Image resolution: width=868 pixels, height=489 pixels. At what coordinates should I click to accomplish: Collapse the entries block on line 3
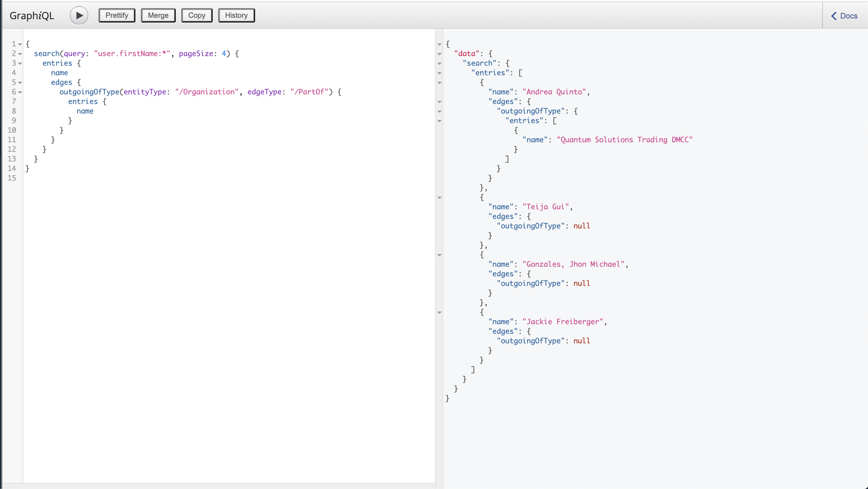tap(20, 64)
